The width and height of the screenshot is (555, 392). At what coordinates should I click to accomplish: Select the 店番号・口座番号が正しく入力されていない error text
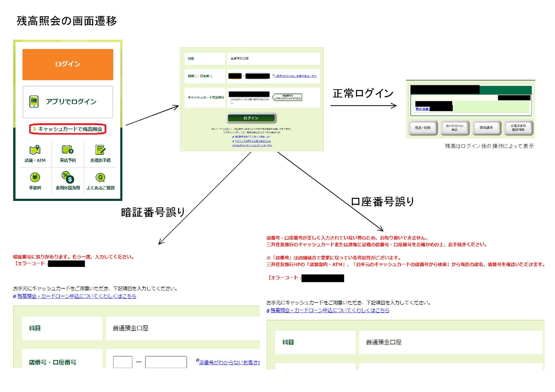[x=347, y=238]
